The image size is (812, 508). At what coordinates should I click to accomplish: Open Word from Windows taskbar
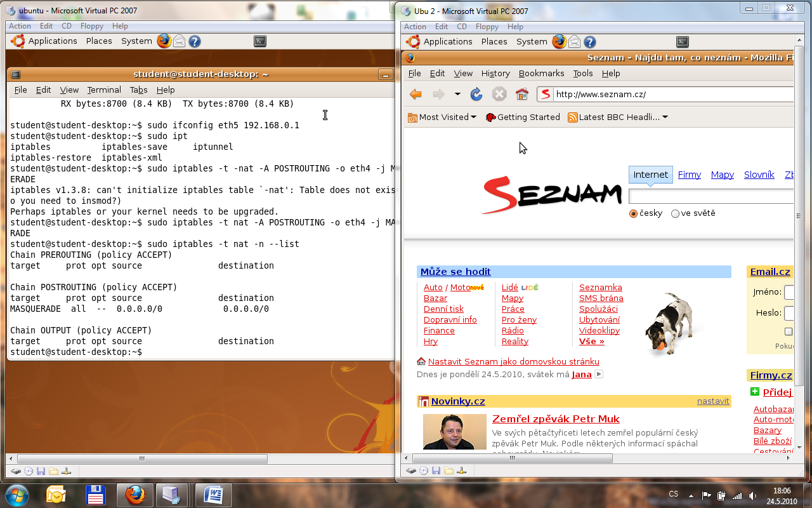(213, 494)
